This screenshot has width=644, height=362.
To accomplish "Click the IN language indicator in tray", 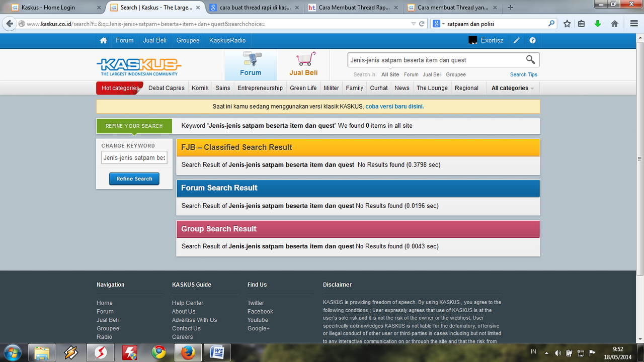I will (533, 352).
